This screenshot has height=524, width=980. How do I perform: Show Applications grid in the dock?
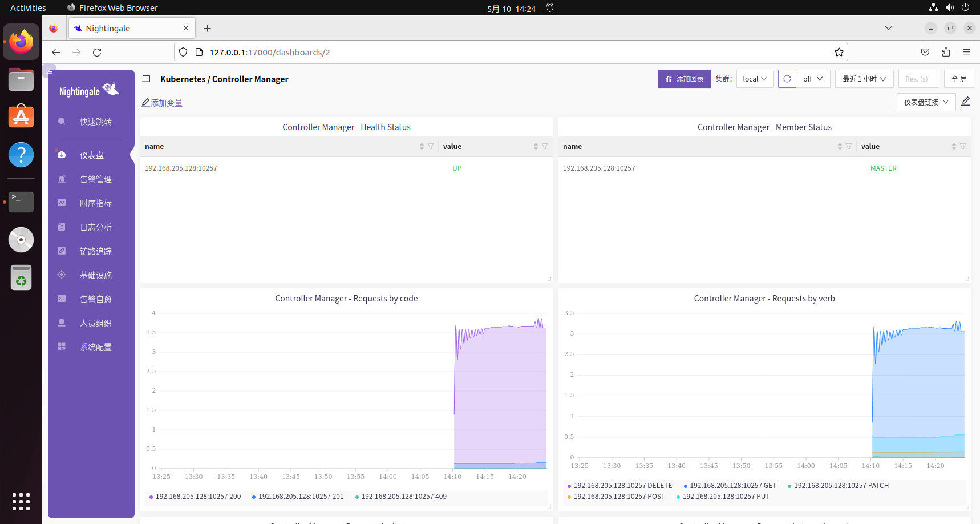pyautogui.click(x=21, y=501)
